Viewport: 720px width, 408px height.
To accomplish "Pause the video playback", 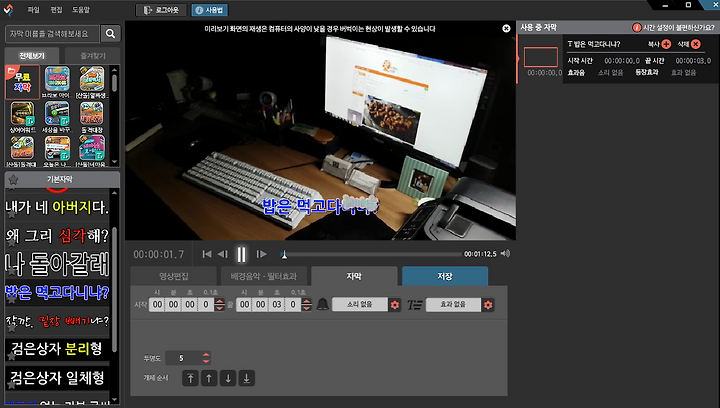I will [241, 254].
